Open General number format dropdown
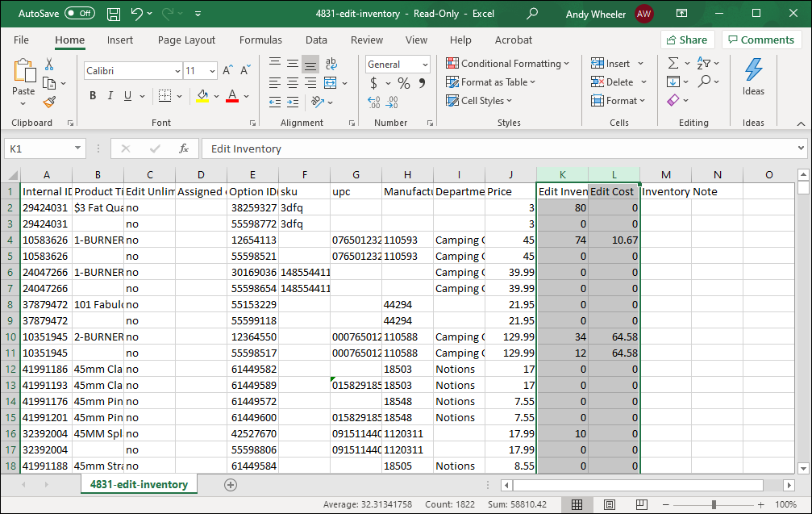The height and width of the screenshot is (514, 812). tap(425, 65)
